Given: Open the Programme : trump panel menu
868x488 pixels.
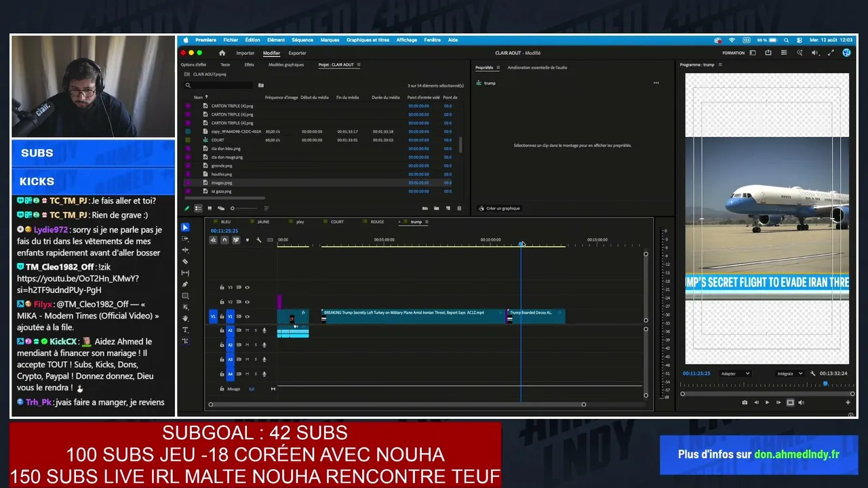Looking at the screenshot, I should pos(720,65).
